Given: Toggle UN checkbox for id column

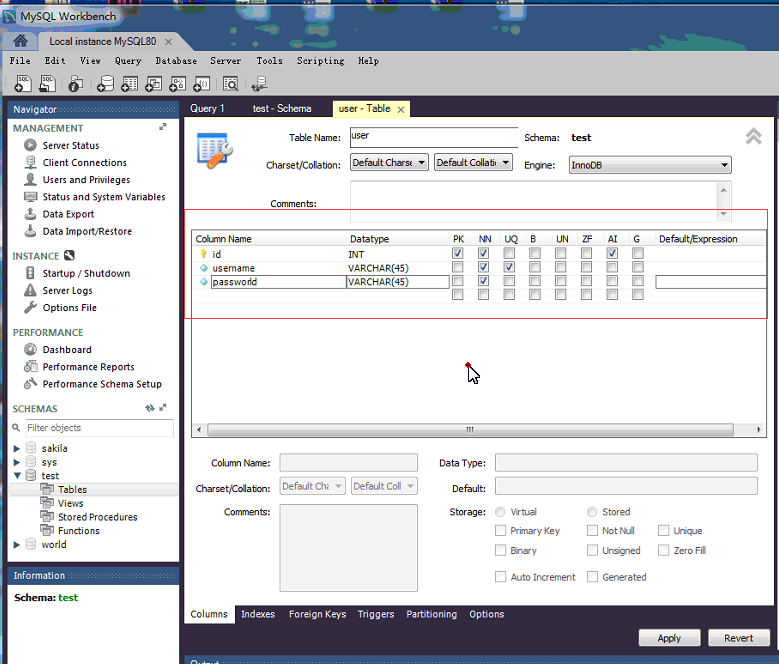Looking at the screenshot, I should tap(561, 253).
